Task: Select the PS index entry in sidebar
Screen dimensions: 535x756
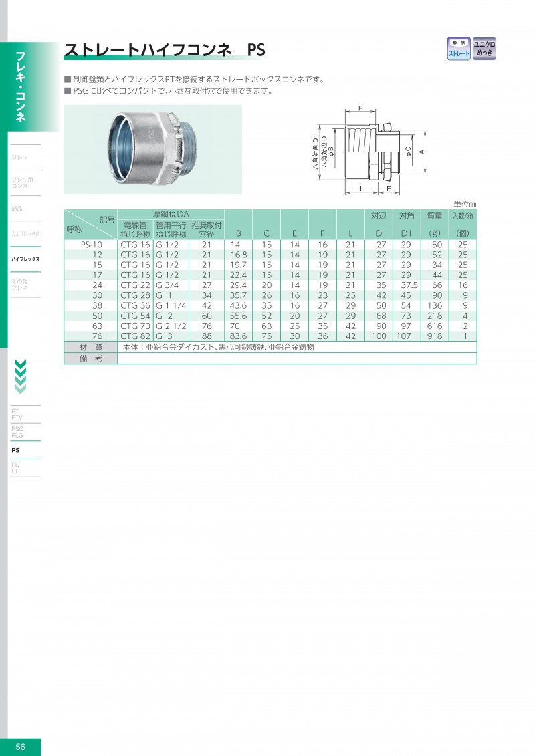Action: point(15,450)
